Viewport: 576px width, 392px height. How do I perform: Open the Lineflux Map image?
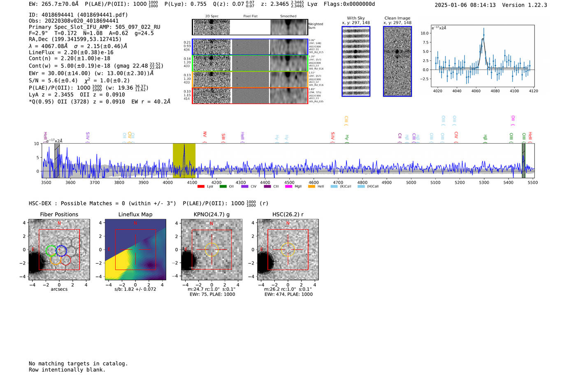(135, 250)
